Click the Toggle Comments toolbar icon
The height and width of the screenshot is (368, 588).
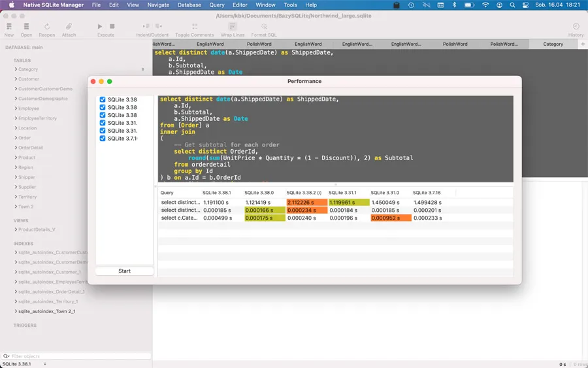point(194,27)
